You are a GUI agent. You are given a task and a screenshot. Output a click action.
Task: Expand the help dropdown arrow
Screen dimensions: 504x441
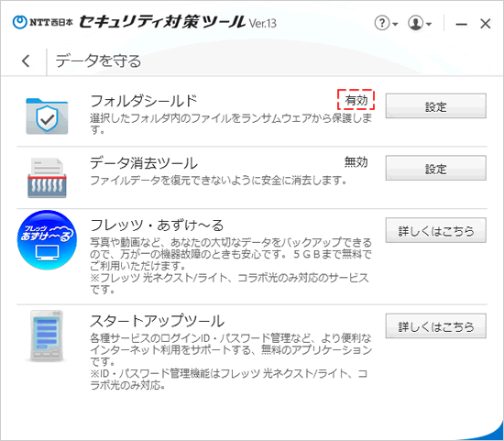point(395,24)
